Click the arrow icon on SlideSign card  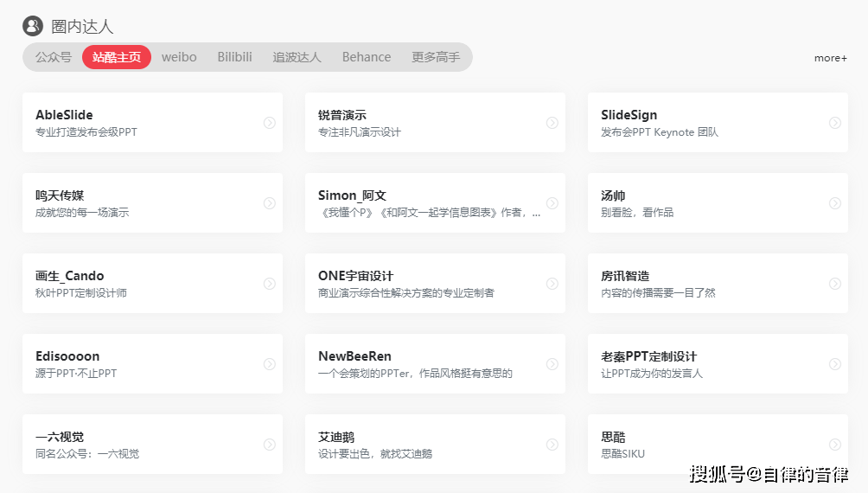835,123
